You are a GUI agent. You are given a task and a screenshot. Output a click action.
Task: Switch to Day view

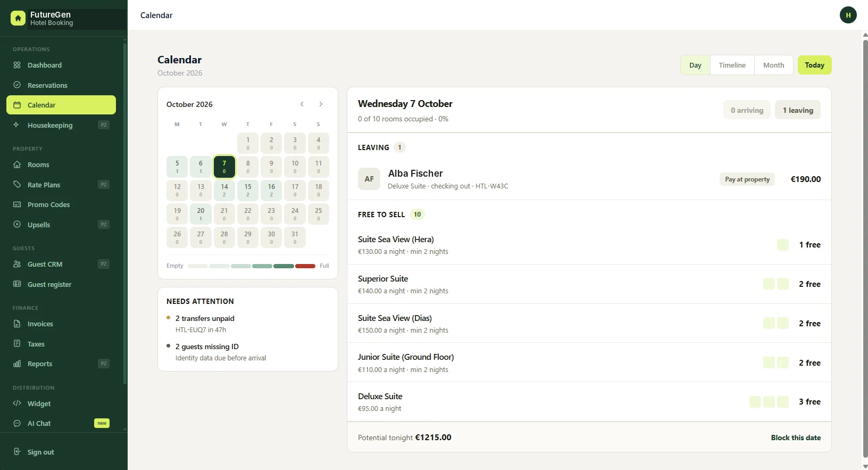click(695, 65)
